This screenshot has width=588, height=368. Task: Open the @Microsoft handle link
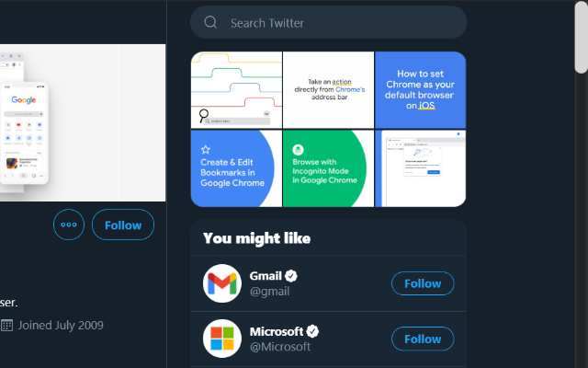click(x=280, y=346)
